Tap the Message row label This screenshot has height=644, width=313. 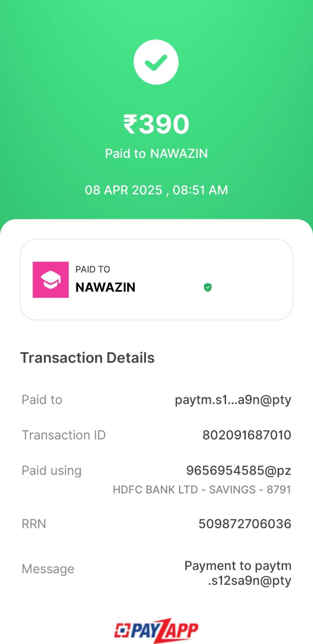coord(48,569)
